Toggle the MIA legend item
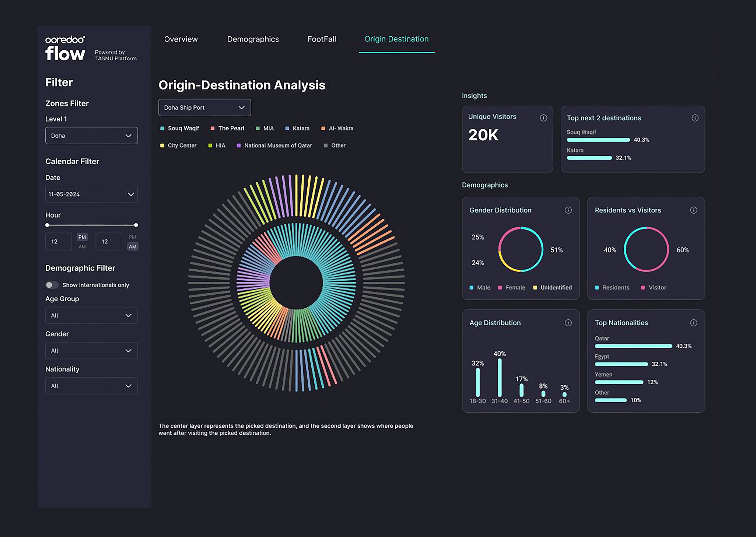 coord(265,128)
